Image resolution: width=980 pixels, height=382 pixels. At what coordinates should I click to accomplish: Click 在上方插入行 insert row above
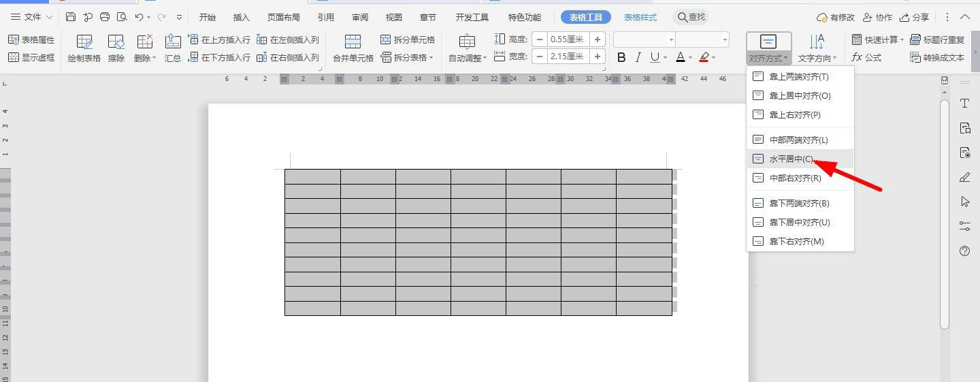[x=219, y=40]
